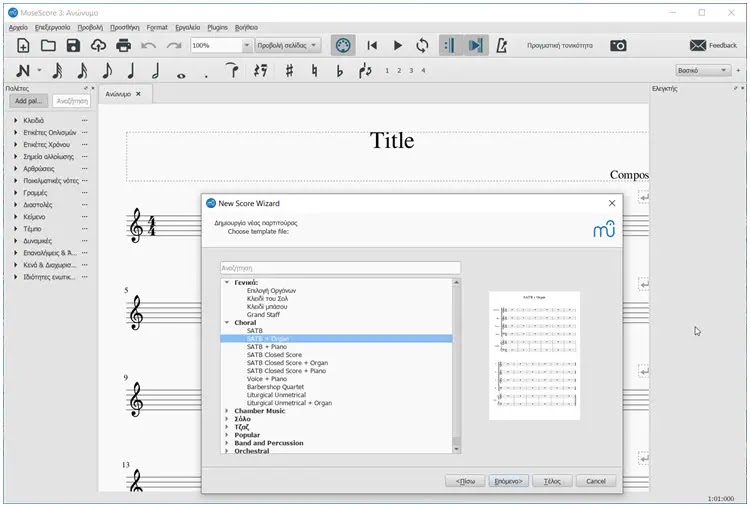This screenshot has height=507, width=750.
Task: Save the score with floppy disk icon
Action: click(x=73, y=46)
